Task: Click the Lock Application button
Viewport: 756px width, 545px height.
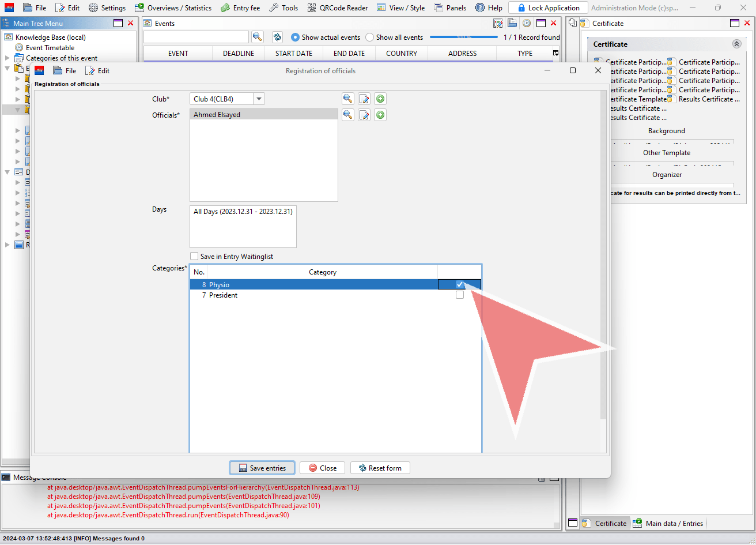Action: click(x=548, y=7)
